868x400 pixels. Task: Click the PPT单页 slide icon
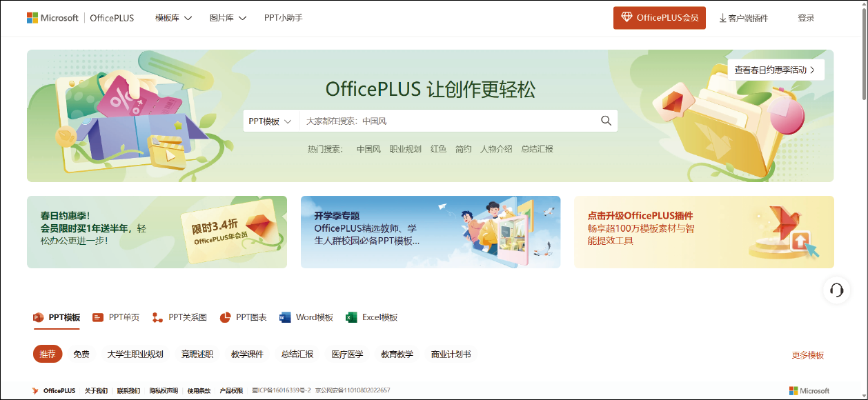pos(98,317)
